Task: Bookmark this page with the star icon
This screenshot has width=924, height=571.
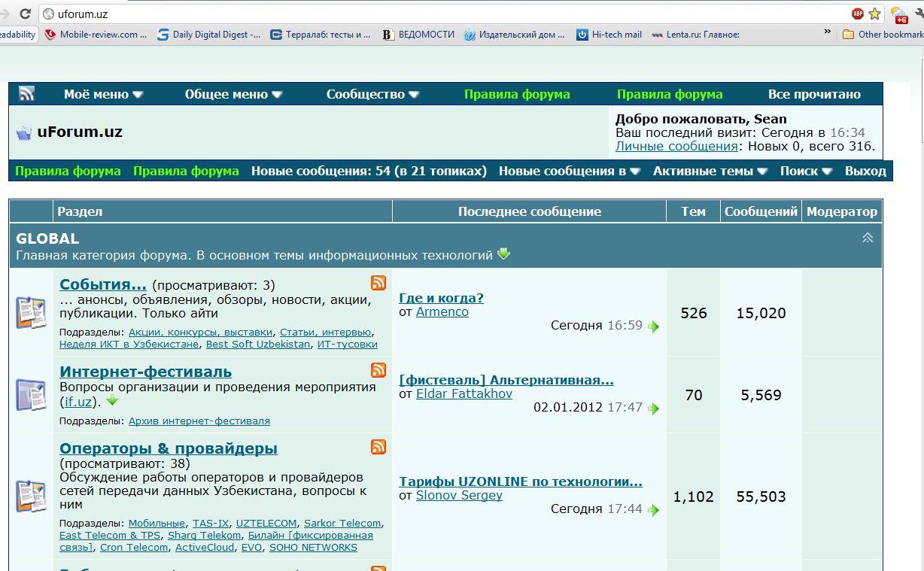Action: point(874,14)
